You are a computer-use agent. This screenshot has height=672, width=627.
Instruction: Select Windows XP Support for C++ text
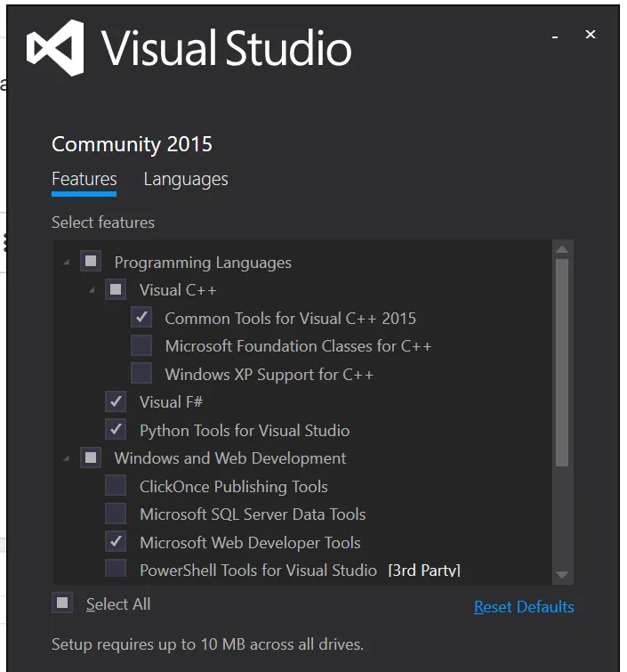click(x=269, y=375)
